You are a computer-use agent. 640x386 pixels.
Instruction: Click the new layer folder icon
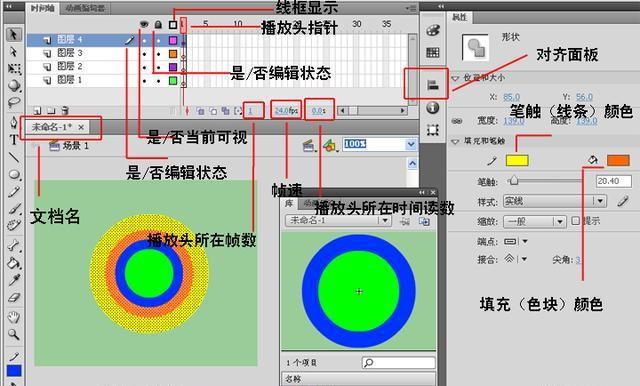[x=51, y=111]
